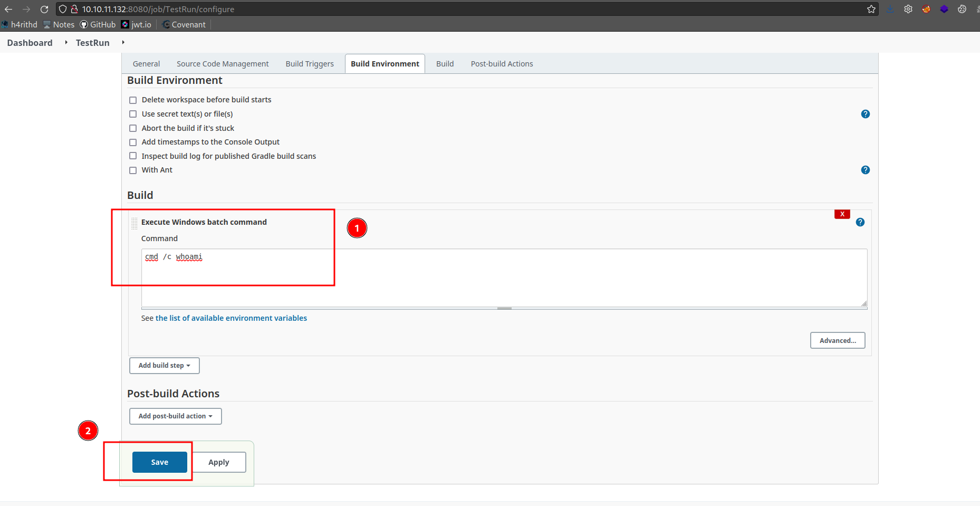The image size is (980, 506).
Task: Open the Covenant bookmark
Action: pyautogui.click(x=184, y=24)
